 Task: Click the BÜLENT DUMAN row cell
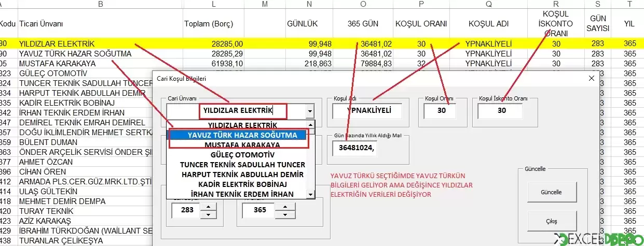[x=85, y=142]
